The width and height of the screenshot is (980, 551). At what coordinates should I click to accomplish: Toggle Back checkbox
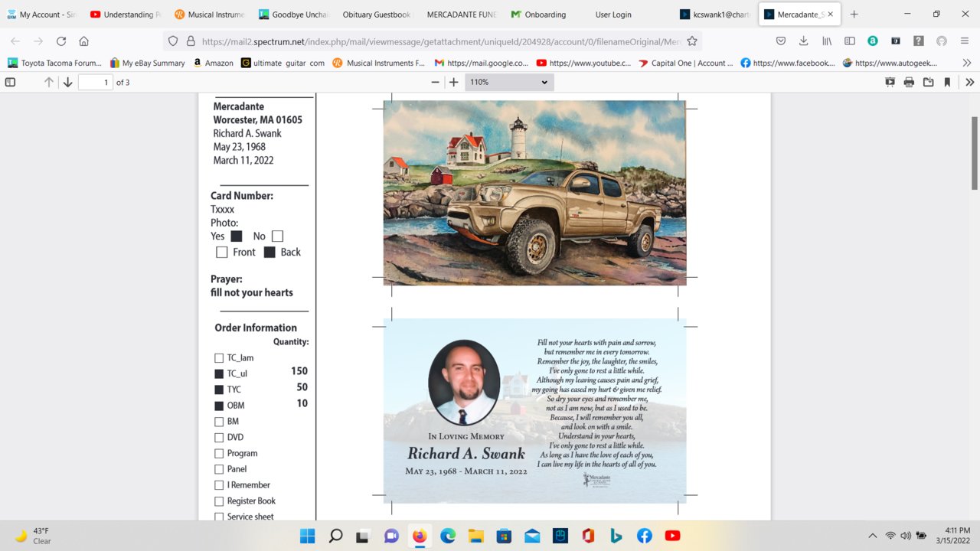269,252
